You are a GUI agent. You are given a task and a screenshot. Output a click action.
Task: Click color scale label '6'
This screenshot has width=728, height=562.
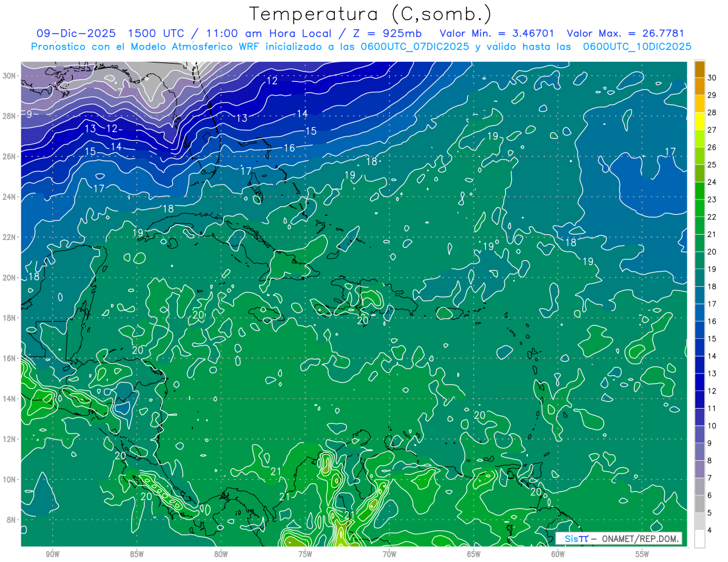710,495
